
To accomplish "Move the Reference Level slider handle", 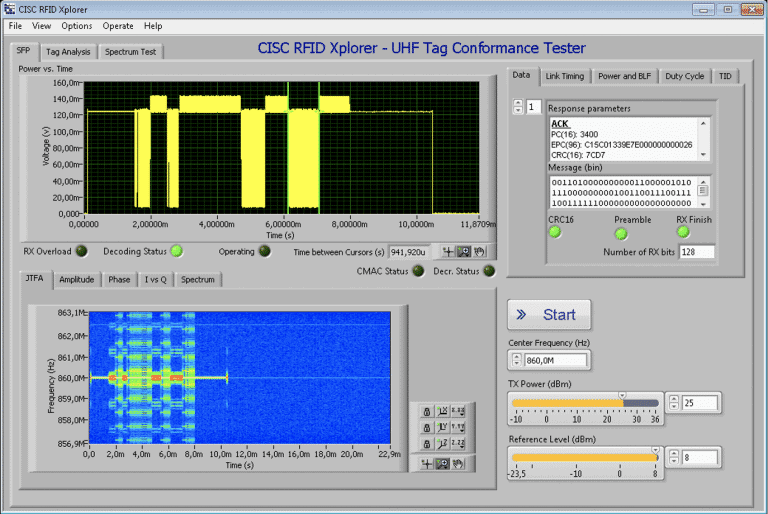I will [655, 450].
